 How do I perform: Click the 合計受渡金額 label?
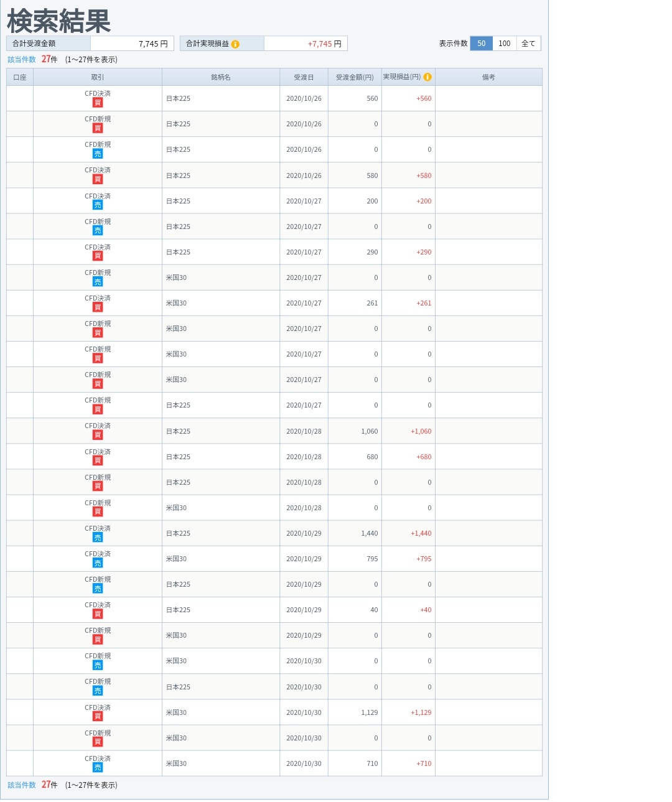click(34, 44)
